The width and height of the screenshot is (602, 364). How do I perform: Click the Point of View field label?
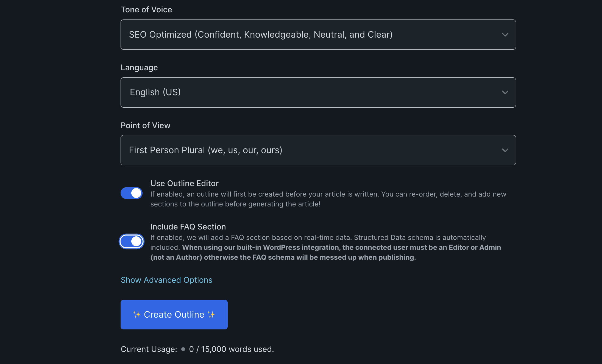[146, 125]
